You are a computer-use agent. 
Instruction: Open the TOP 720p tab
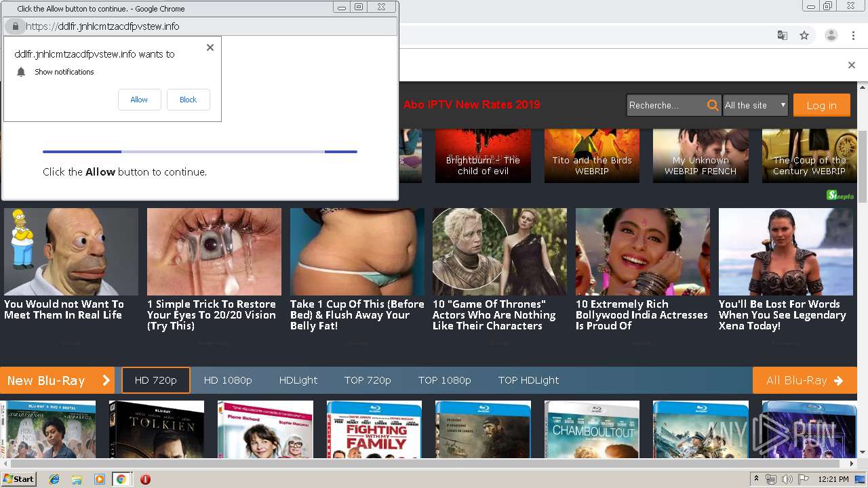tap(368, 380)
